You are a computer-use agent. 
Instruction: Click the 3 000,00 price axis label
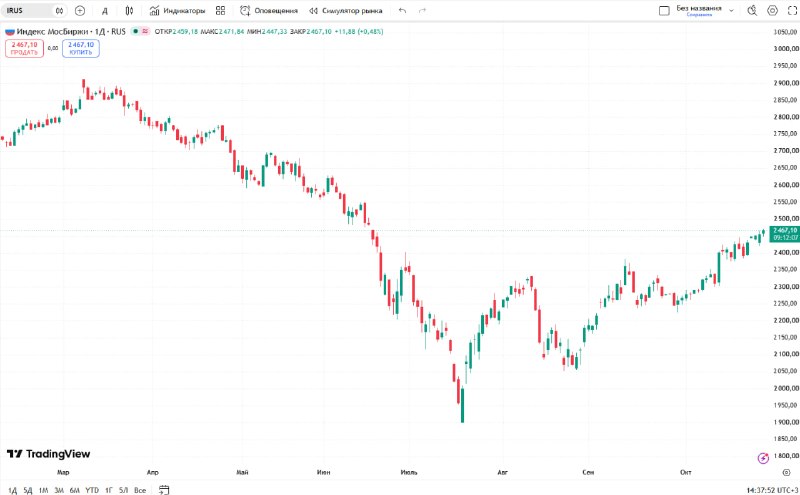click(x=786, y=48)
